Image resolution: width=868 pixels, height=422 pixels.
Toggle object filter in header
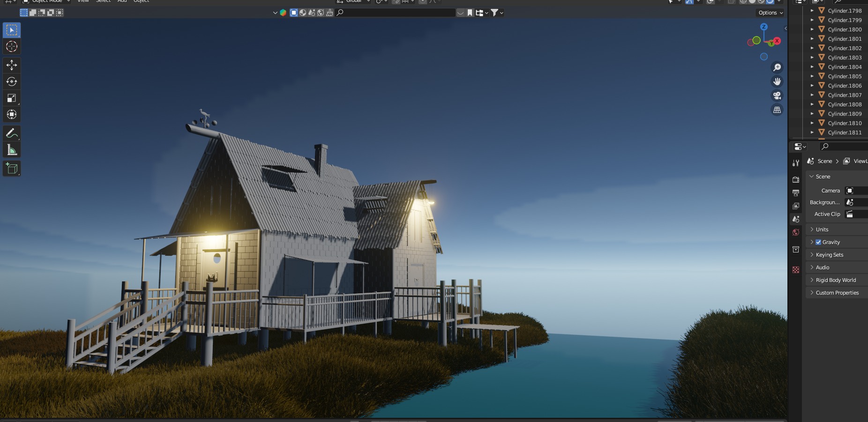(x=294, y=13)
